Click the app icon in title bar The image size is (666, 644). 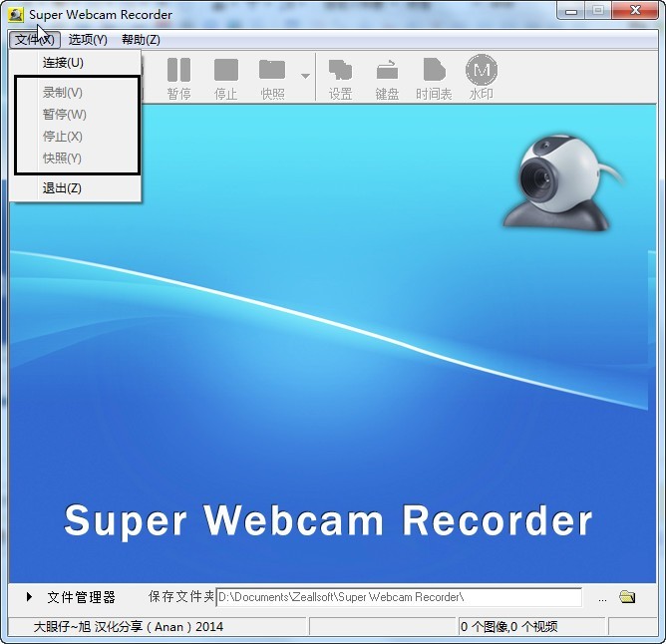[x=16, y=15]
